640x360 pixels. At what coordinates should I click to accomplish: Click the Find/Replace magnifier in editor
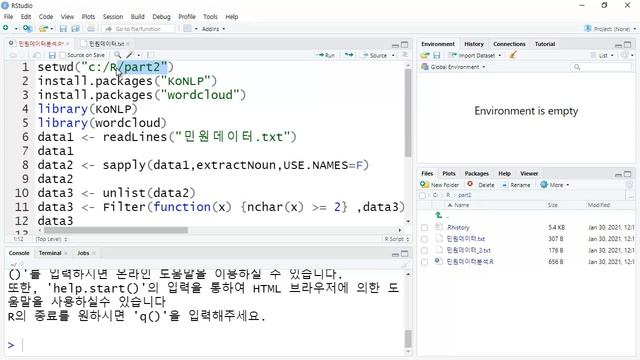(x=118, y=55)
